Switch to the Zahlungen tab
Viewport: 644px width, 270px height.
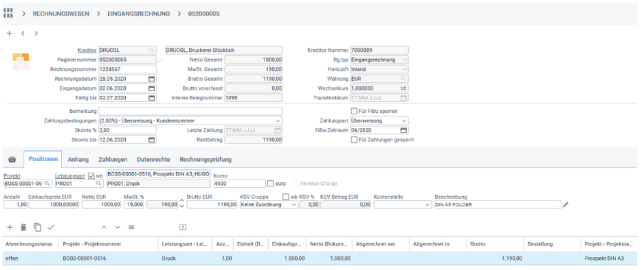pos(112,159)
